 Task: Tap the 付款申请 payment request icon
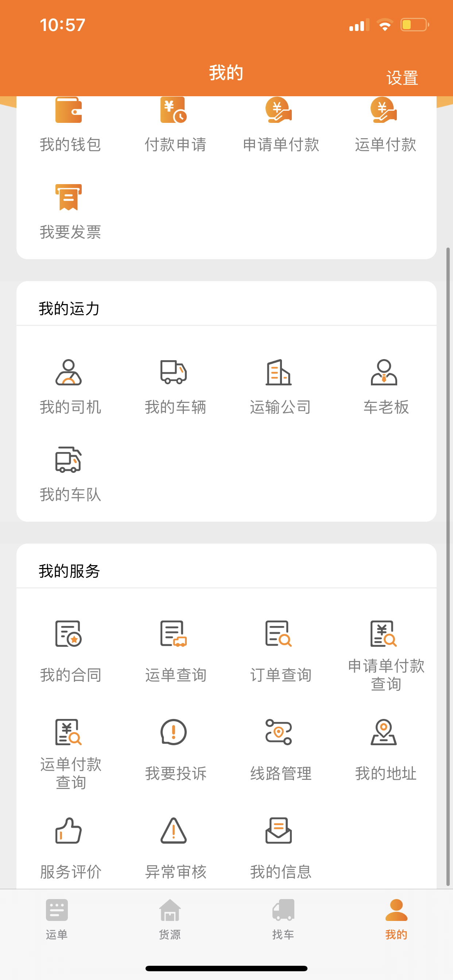point(174,110)
